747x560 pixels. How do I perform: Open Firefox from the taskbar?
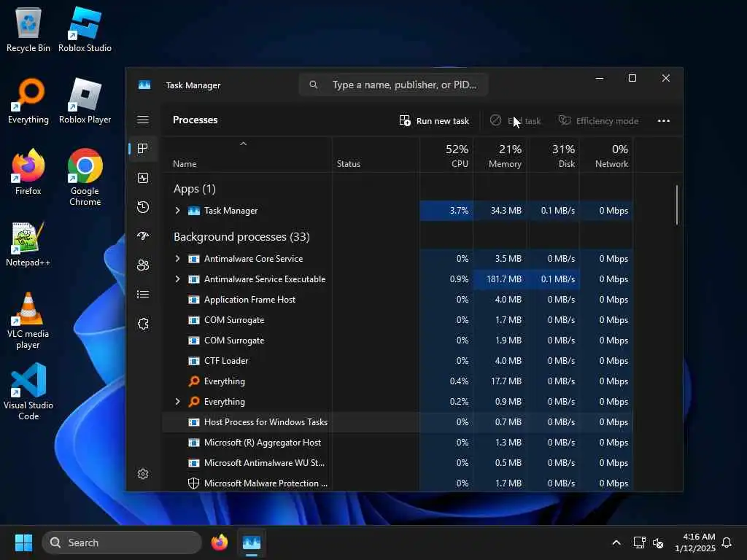click(x=219, y=542)
